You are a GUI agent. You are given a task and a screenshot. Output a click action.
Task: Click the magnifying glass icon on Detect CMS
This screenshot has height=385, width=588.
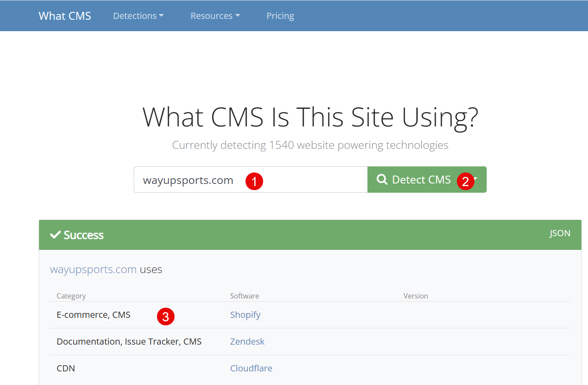pos(381,180)
